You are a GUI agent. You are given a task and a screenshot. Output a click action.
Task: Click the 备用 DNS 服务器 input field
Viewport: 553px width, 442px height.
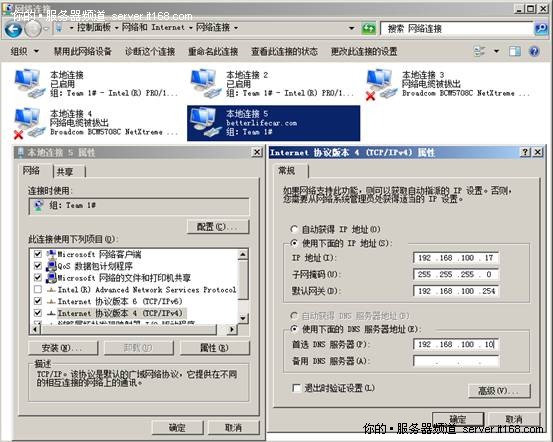[x=456, y=361]
